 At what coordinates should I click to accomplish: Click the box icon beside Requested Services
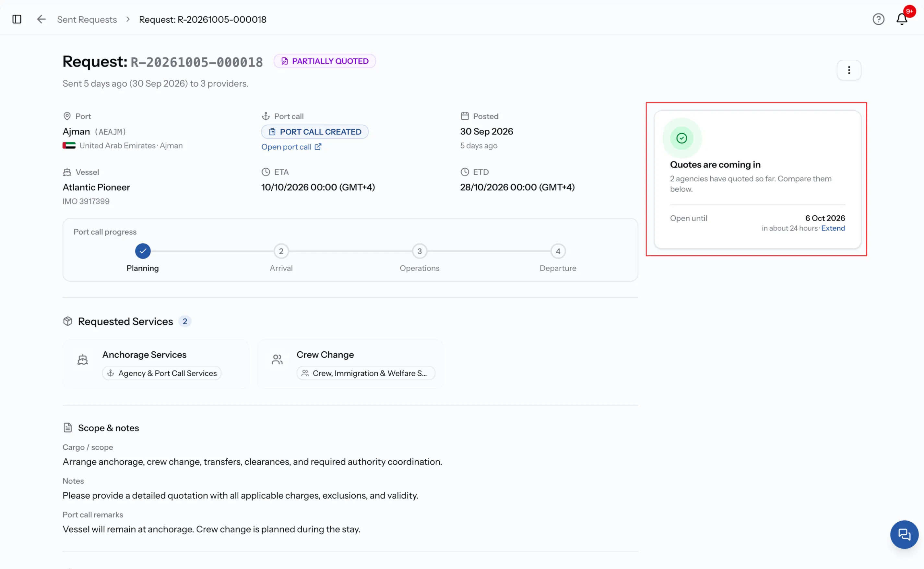68,321
